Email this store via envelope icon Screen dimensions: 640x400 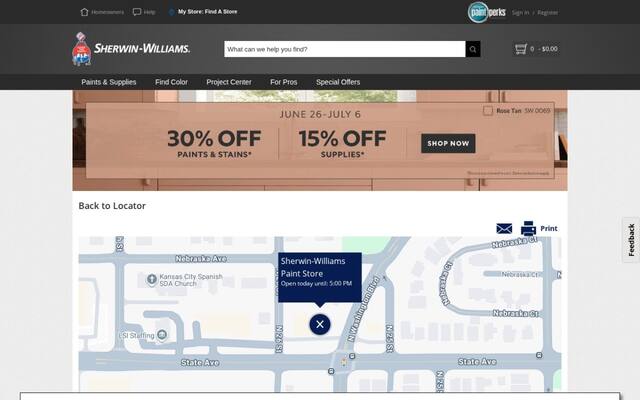click(504, 229)
